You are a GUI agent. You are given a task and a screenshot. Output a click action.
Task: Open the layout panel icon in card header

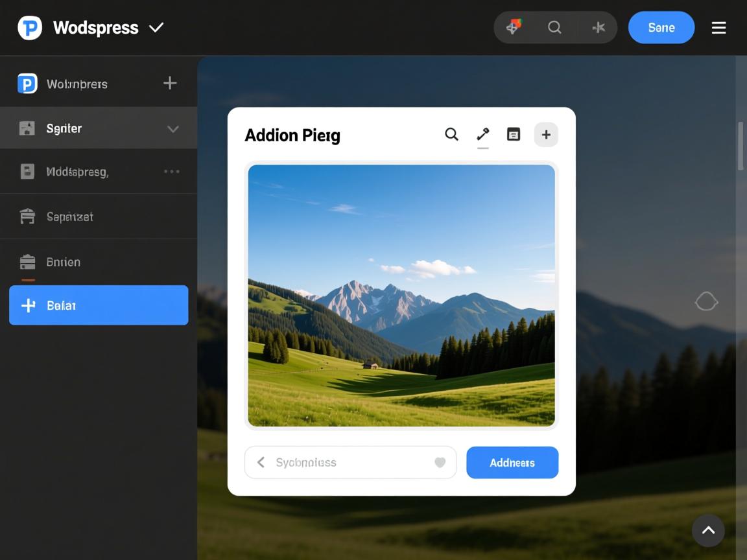coord(514,134)
